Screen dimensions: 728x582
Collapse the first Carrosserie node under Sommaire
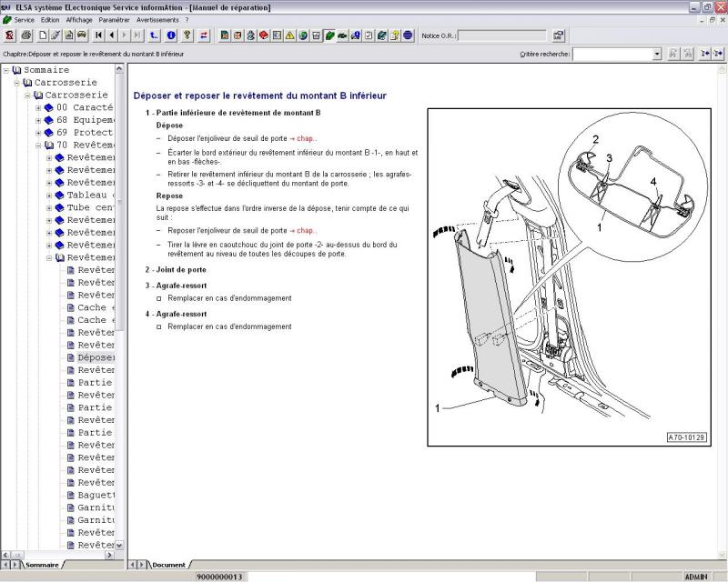click(x=17, y=83)
